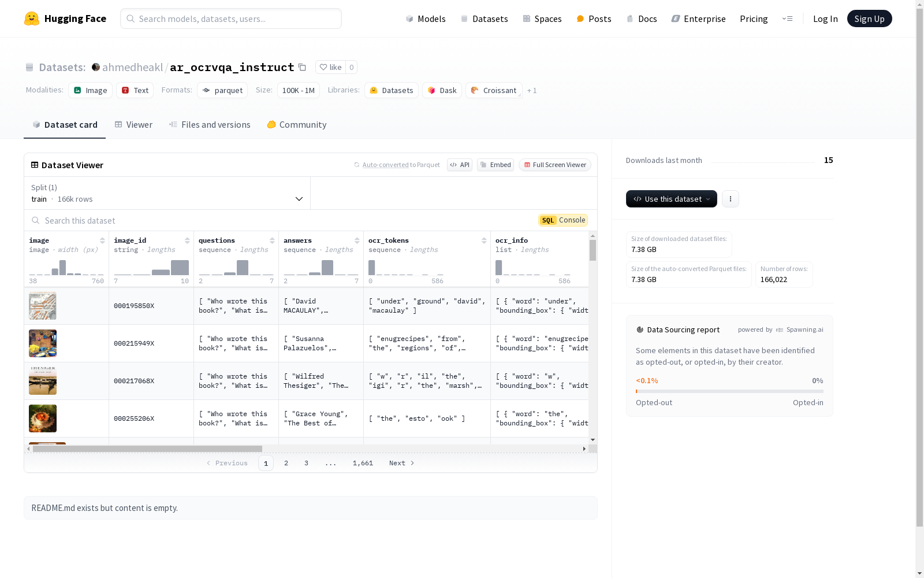Click the Croissant library tag
The image size is (924, 578).
pos(494,90)
